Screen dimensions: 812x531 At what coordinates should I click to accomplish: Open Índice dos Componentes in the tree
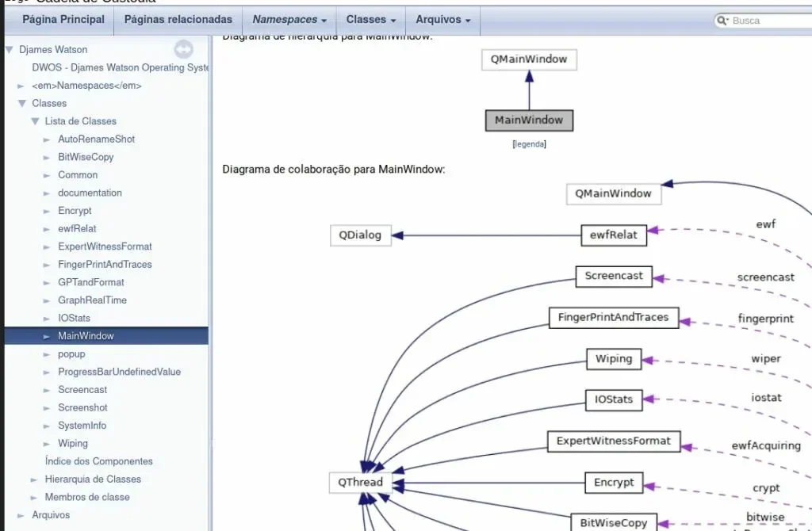coord(99,461)
